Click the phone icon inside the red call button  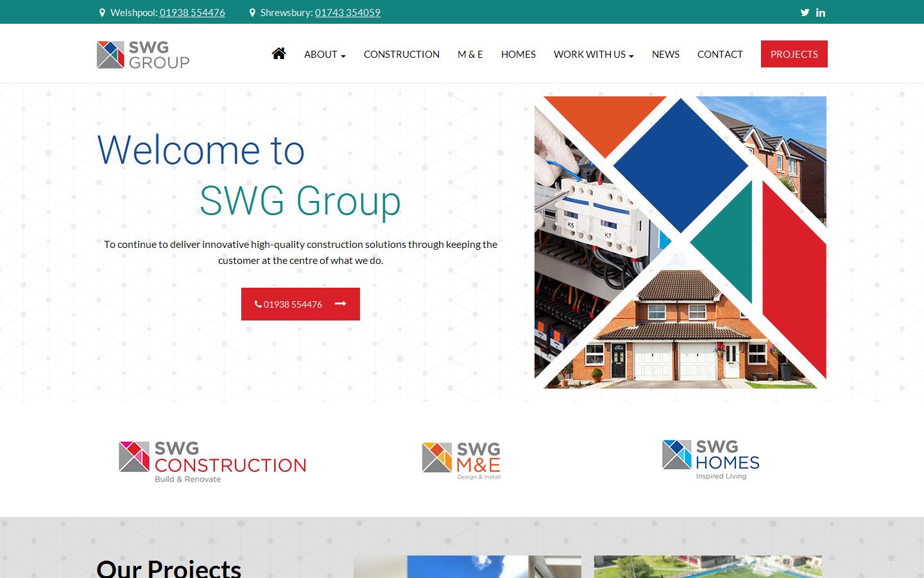(x=259, y=304)
